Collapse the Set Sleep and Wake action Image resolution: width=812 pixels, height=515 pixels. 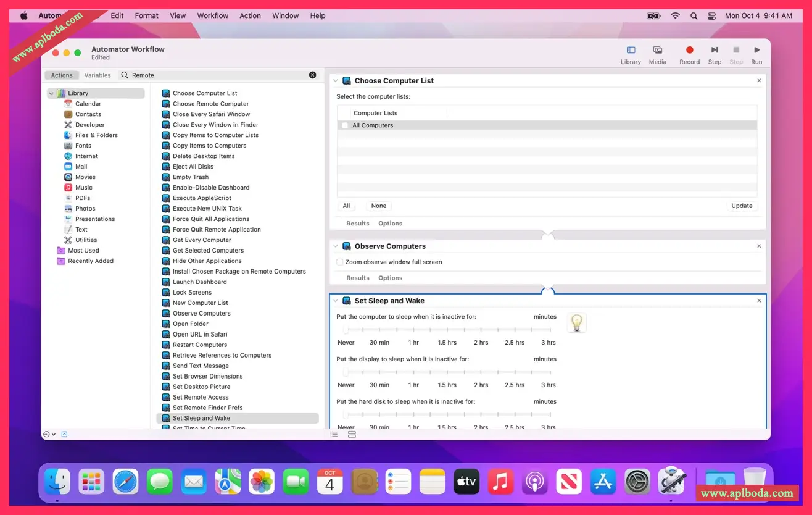pos(336,301)
